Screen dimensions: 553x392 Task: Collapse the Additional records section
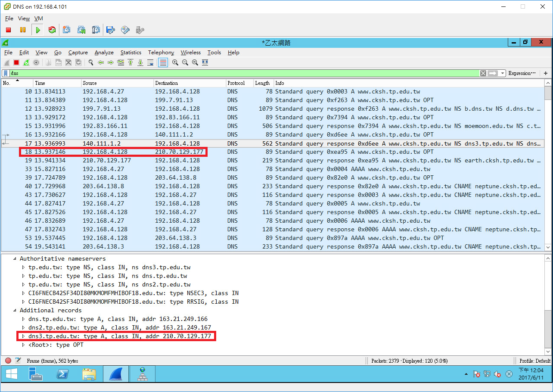[16, 310]
